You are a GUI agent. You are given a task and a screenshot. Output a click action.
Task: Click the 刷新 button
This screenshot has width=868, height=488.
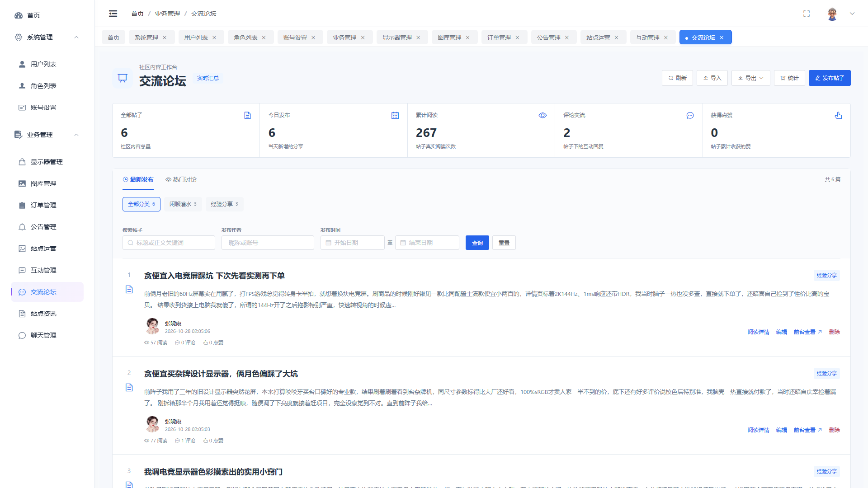pos(677,78)
